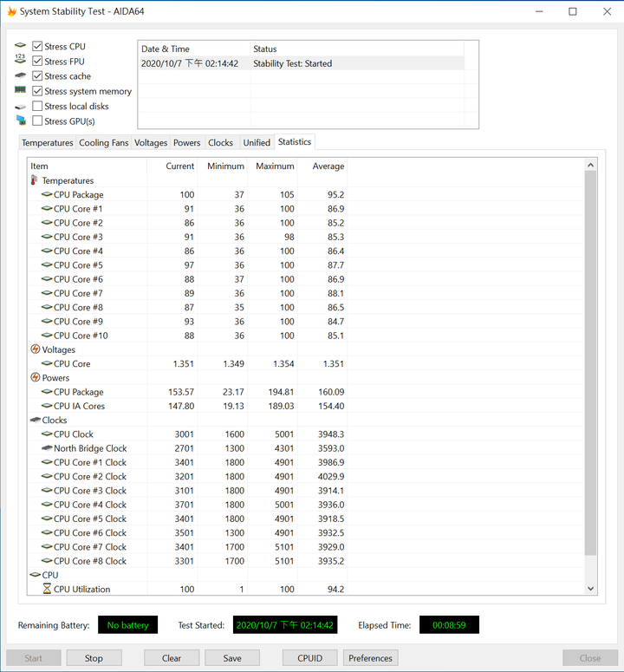Uncheck the Stress CPU checkbox
624x672 pixels.
[37, 46]
